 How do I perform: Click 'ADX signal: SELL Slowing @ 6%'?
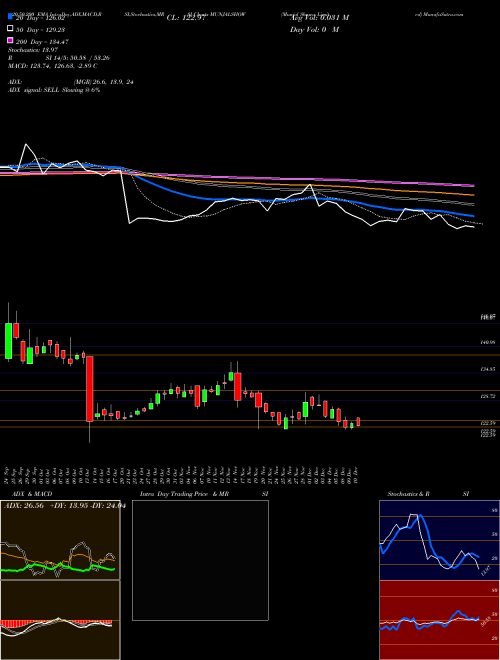54,90
